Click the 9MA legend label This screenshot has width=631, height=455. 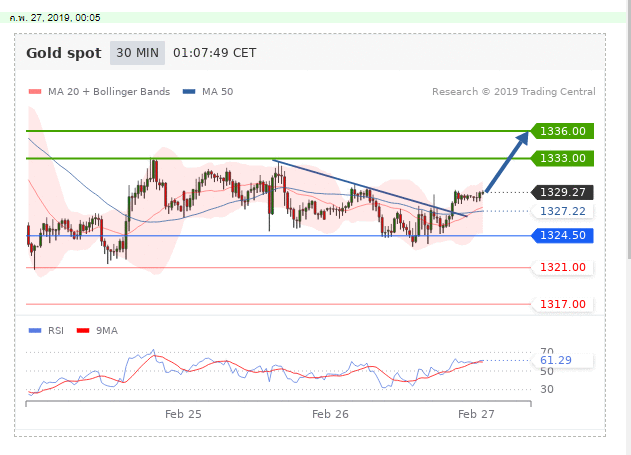pyautogui.click(x=107, y=331)
